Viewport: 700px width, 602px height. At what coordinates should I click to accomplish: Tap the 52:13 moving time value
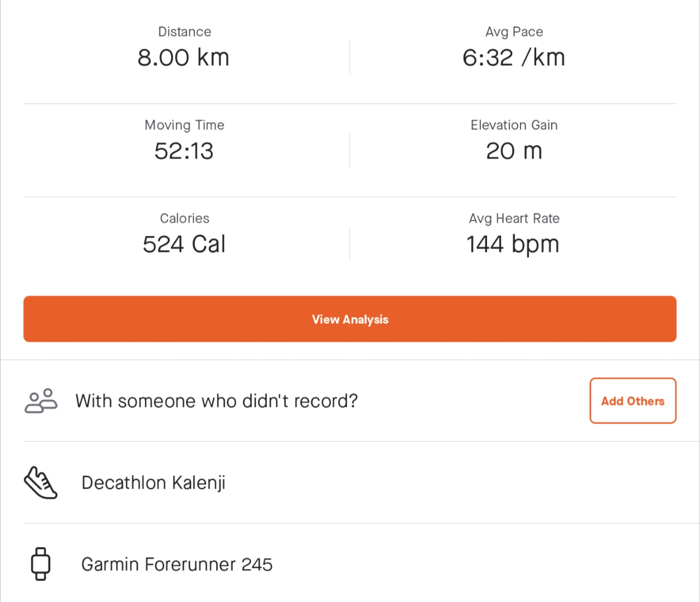coord(184,151)
